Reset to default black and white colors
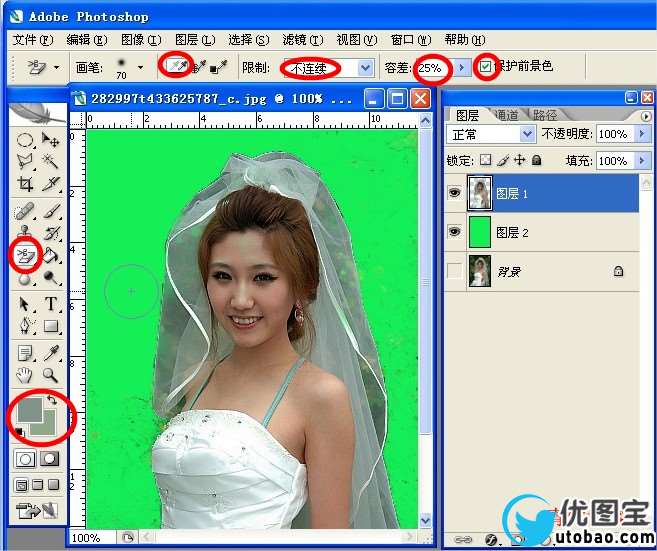Screen dimensions: 657x551 [x=19, y=431]
